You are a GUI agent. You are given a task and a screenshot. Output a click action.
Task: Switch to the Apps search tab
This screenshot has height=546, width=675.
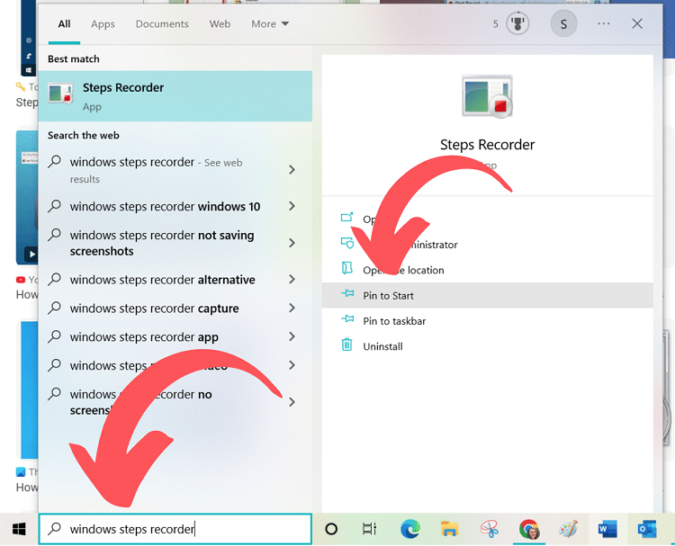(103, 24)
